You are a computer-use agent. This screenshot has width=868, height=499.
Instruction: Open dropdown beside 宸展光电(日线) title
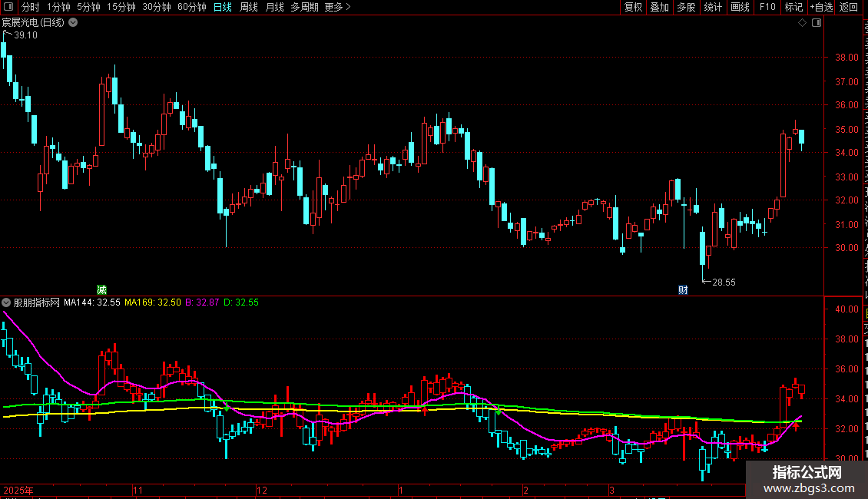pyautogui.click(x=73, y=23)
